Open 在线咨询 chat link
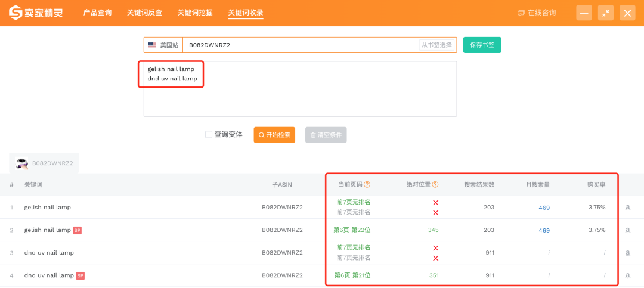 click(x=537, y=13)
